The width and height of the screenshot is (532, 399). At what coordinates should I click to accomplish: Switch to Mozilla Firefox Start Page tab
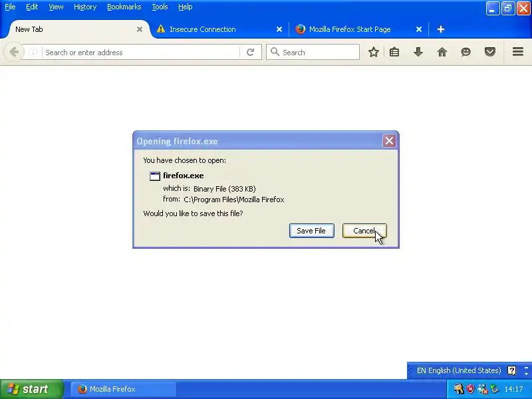click(x=358, y=29)
